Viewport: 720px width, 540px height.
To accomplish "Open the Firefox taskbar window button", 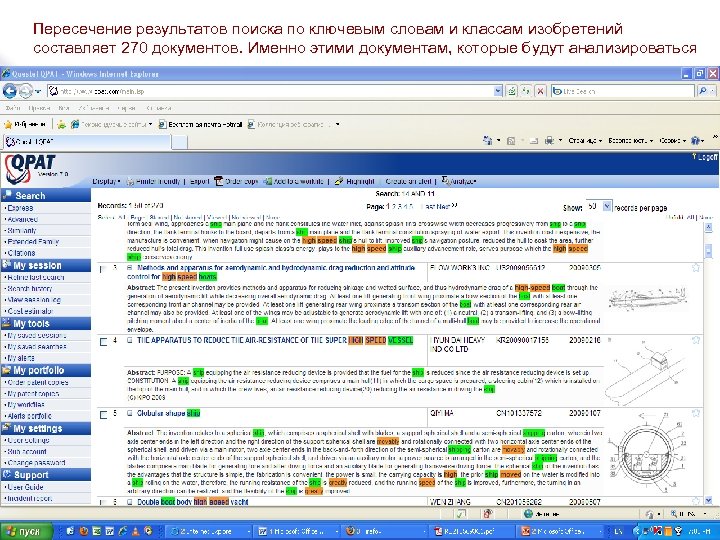I will (x=382, y=531).
